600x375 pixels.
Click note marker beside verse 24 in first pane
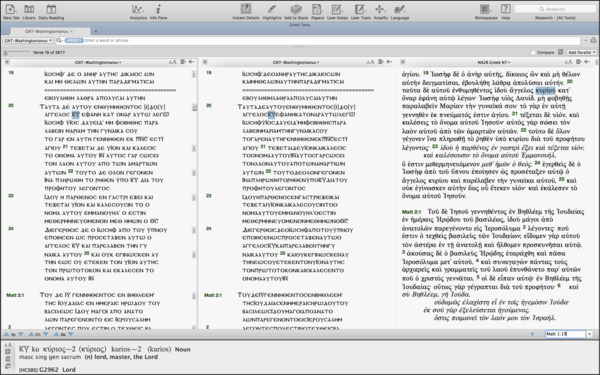pos(194,230)
